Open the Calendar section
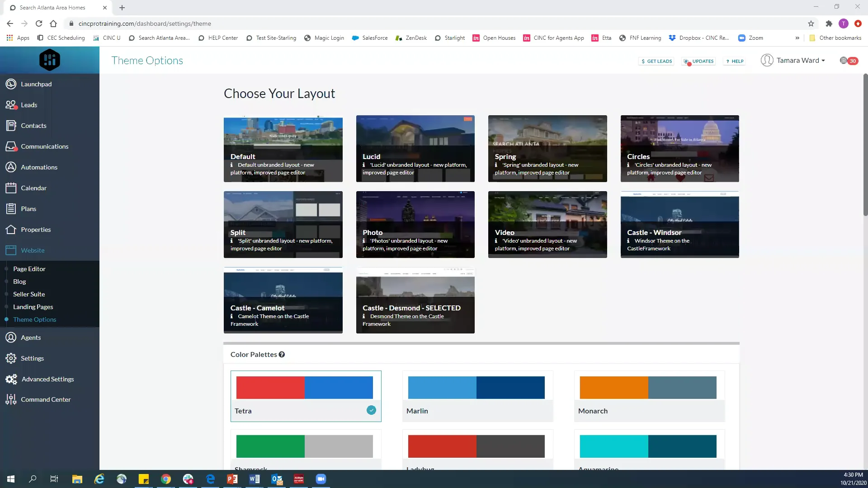Screen dimensions: 868x488 coord(33,188)
